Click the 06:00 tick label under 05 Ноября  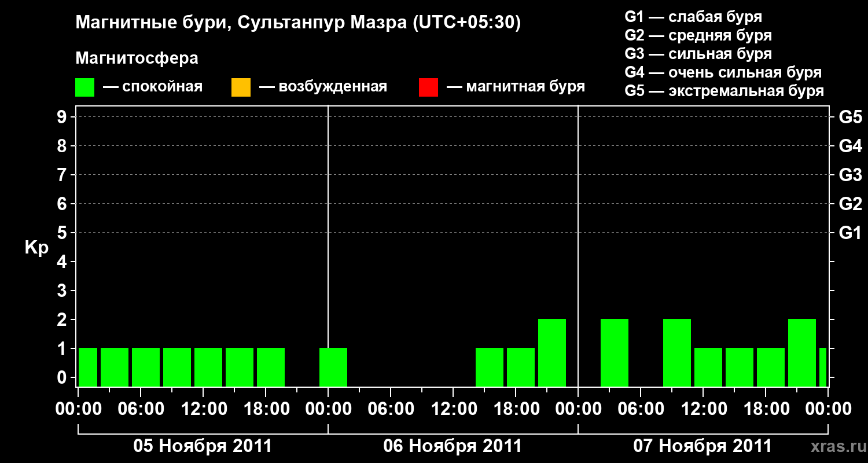(141, 409)
